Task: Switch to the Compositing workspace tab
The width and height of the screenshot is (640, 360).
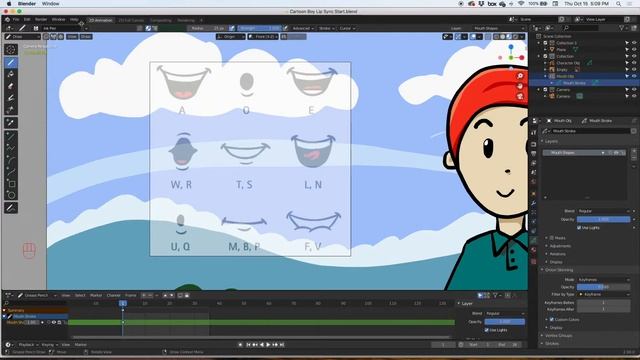Action: pos(160,20)
